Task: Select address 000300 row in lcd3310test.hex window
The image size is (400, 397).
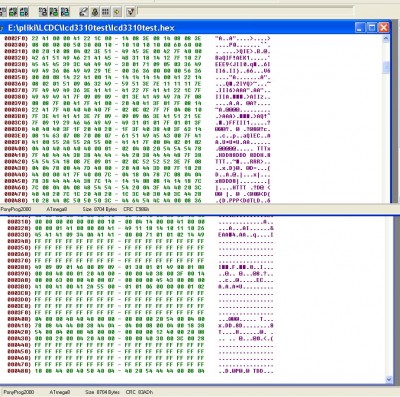Action: click(137, 45)
